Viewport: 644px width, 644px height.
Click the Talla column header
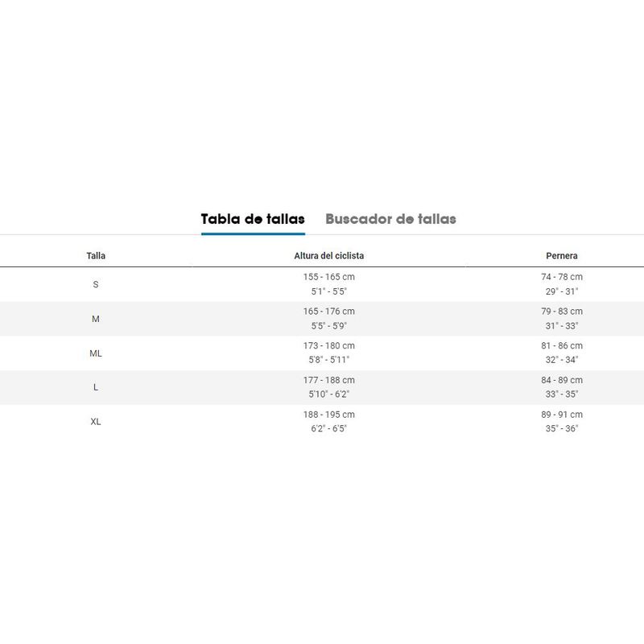coord(96,256)
